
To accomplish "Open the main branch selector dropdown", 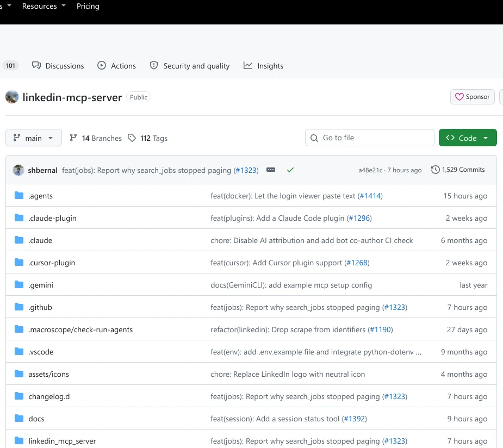I will (x=34, y=138).
